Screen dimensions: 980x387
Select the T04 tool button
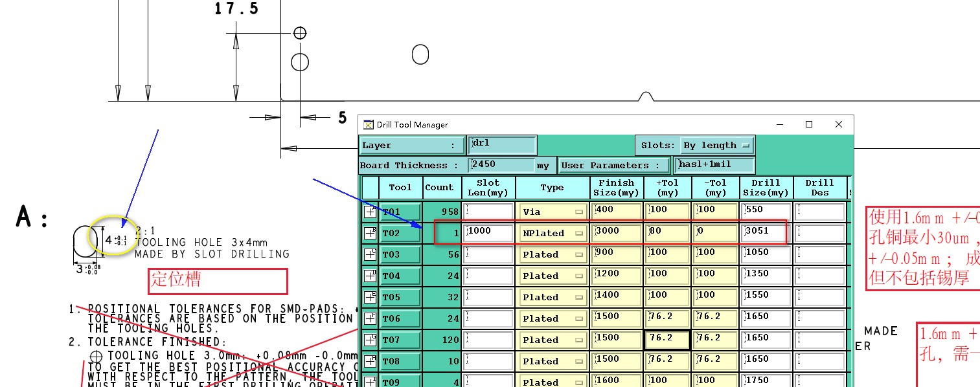point(400,276)
